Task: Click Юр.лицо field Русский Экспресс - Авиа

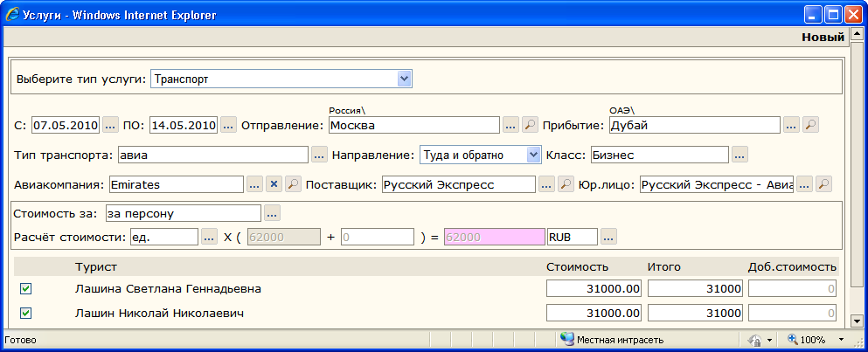Action: click(717, 185)
